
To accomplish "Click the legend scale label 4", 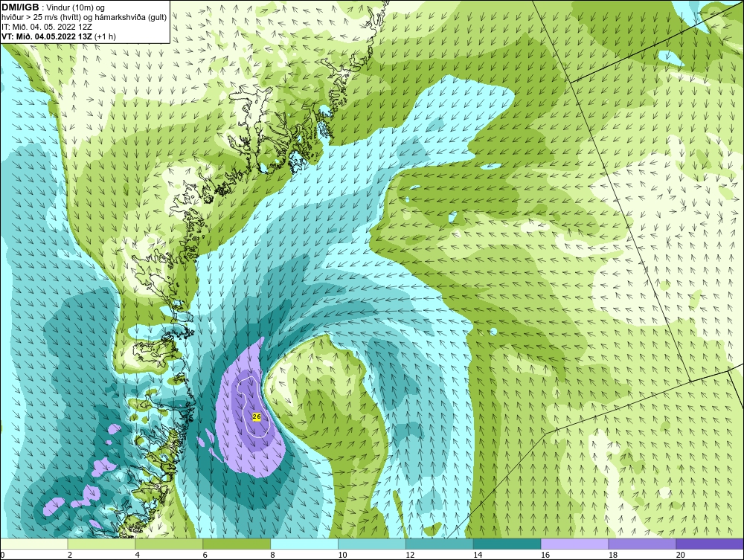I will (x=137, y=555).
